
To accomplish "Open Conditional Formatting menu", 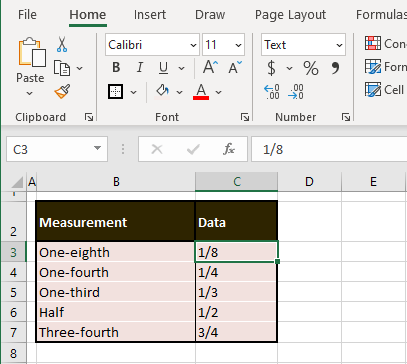I will 385,44.
